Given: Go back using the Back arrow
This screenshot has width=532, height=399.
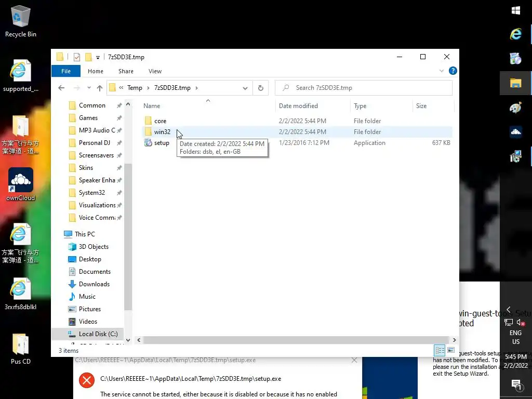Looking at the screenshot, I should tap(61, 88).
